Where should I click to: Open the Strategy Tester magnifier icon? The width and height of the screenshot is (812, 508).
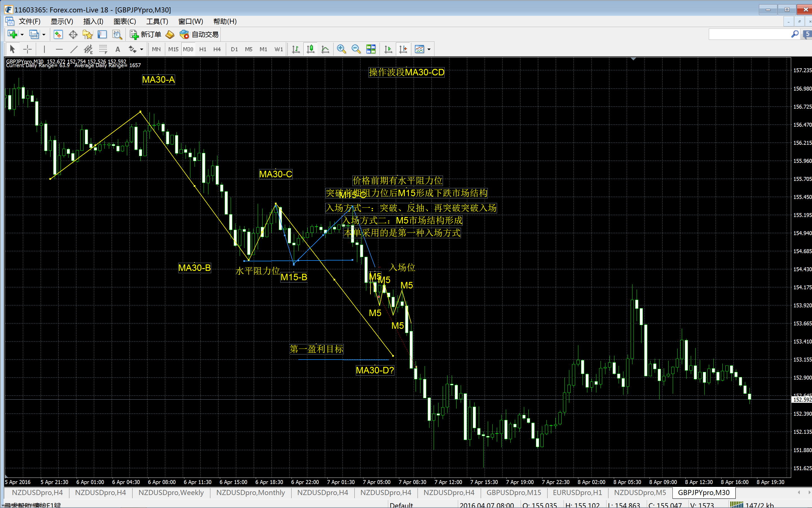pyautogui.click(x=117, y=34)
